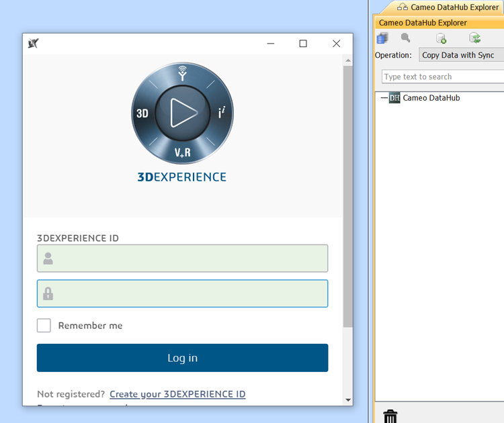Image resolution: width=504 pixels, height=423 pixels.
Task: Click the 3D quadrant of the compass
Action: [142, 113]
